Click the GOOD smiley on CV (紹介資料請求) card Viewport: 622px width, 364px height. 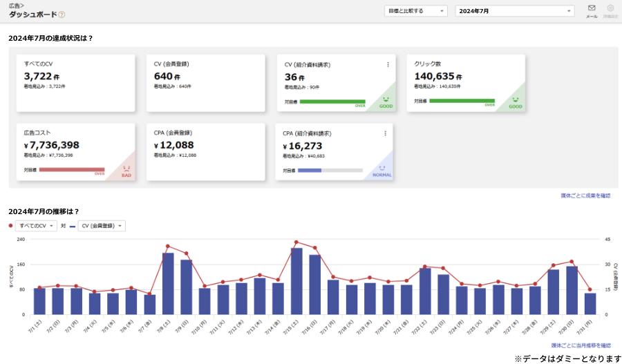click(386, 102)
